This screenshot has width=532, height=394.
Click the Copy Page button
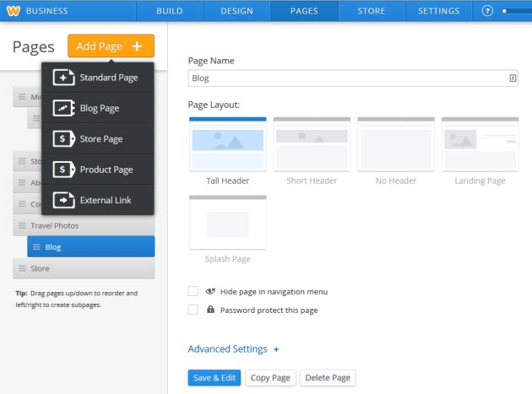tap(270, 378)
